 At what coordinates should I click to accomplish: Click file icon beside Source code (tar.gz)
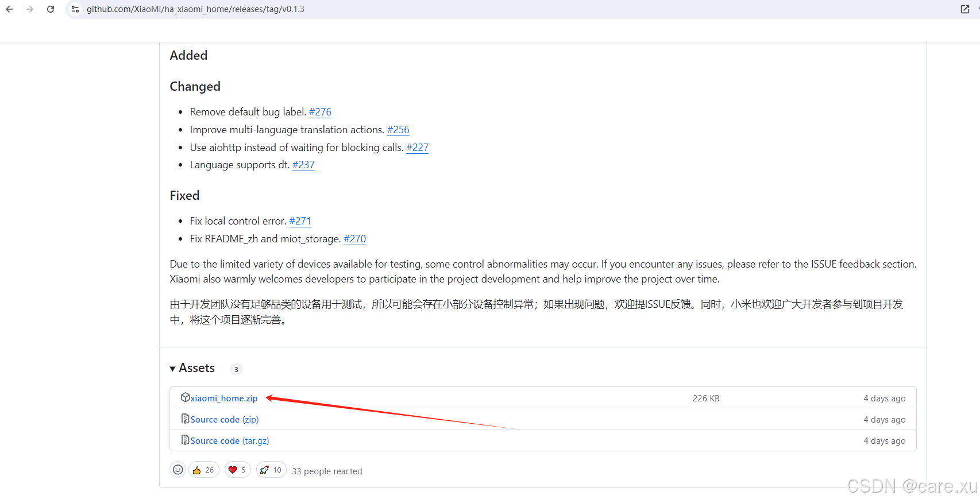pyautogui.click(x=185, y=440)
